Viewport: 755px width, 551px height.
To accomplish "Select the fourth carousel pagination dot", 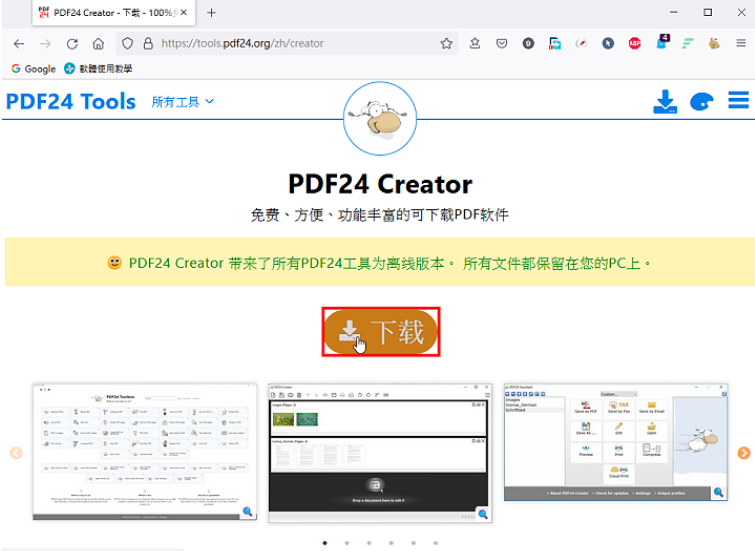I will pyautogui.click(x=391, y=543).
